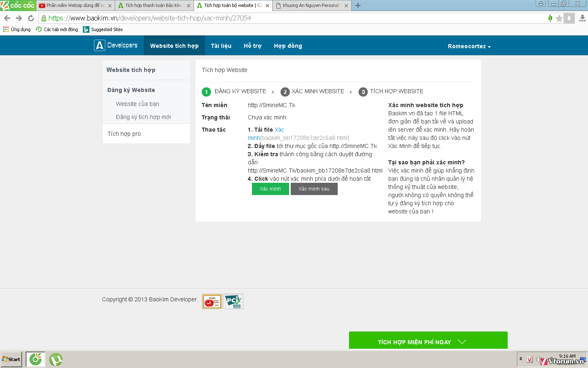Open the Tài liệu nav item
588x368 pixels.
pos(221,46)
